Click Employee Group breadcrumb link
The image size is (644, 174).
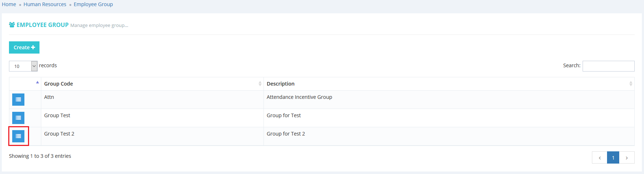[x=93, y=4]
